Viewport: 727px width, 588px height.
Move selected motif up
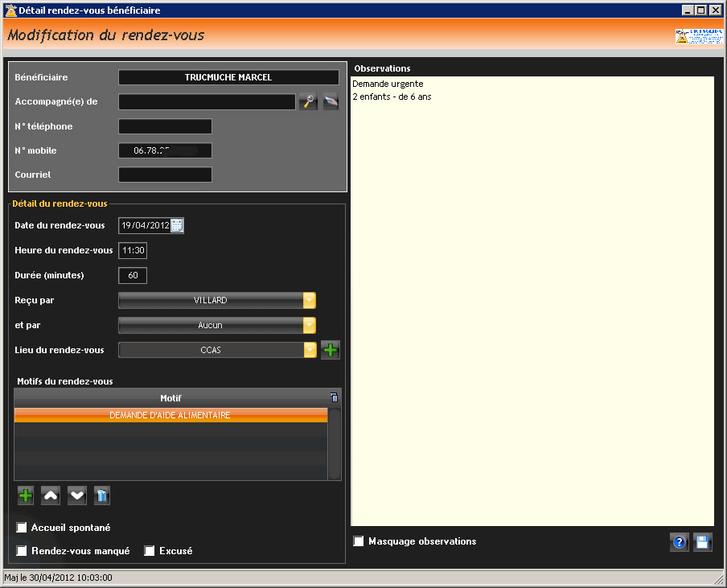[x=51, y=495]
